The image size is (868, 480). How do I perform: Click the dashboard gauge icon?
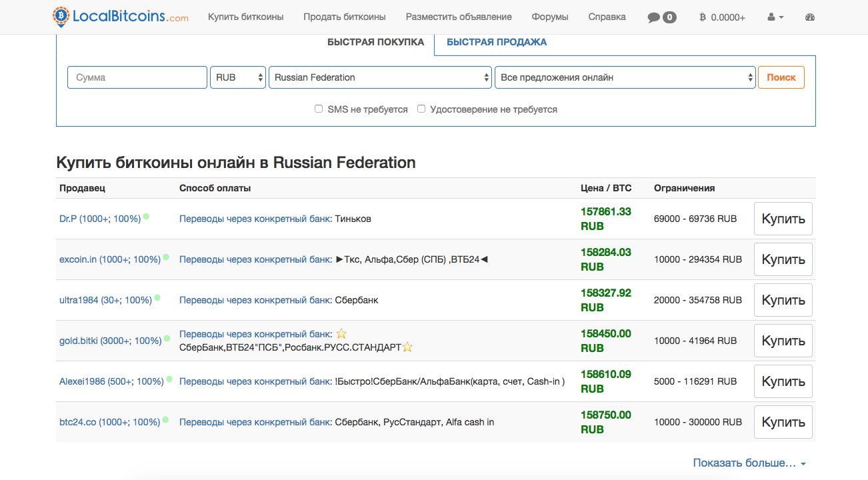pos(810,17)
